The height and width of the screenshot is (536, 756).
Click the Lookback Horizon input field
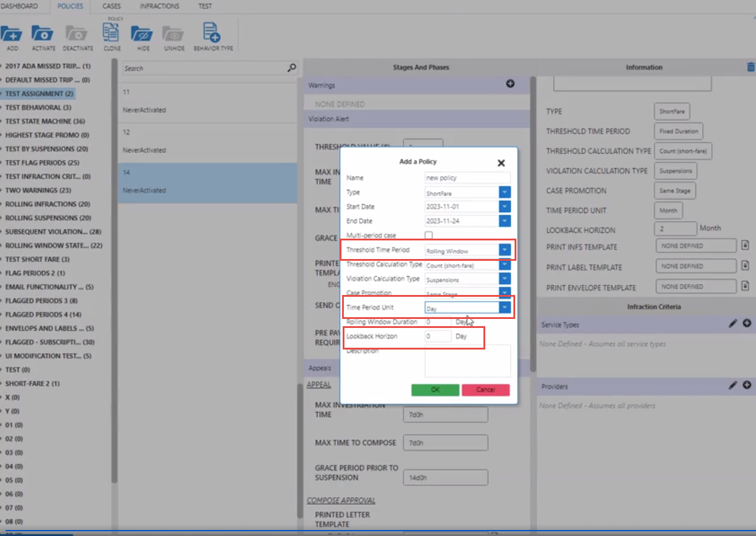click(x=438, y=336)
